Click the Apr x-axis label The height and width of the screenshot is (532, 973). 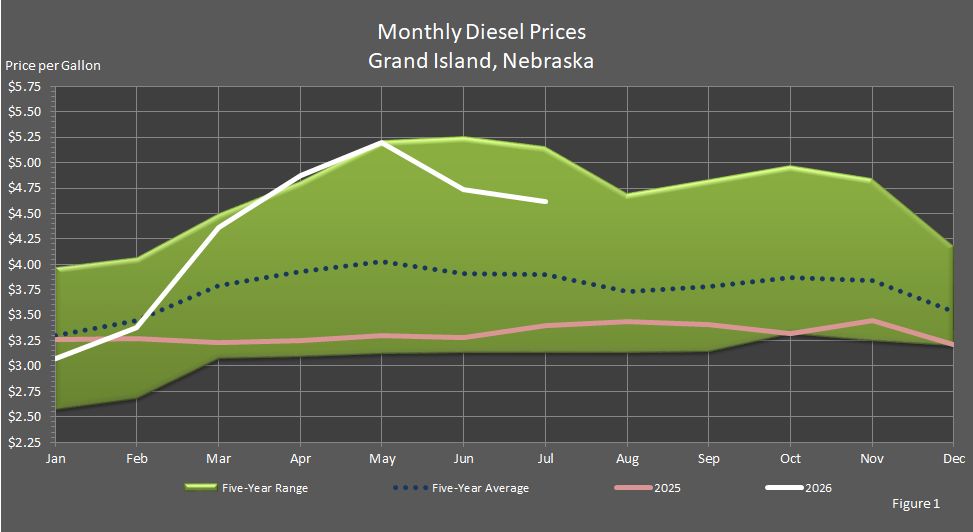(300, 459)
